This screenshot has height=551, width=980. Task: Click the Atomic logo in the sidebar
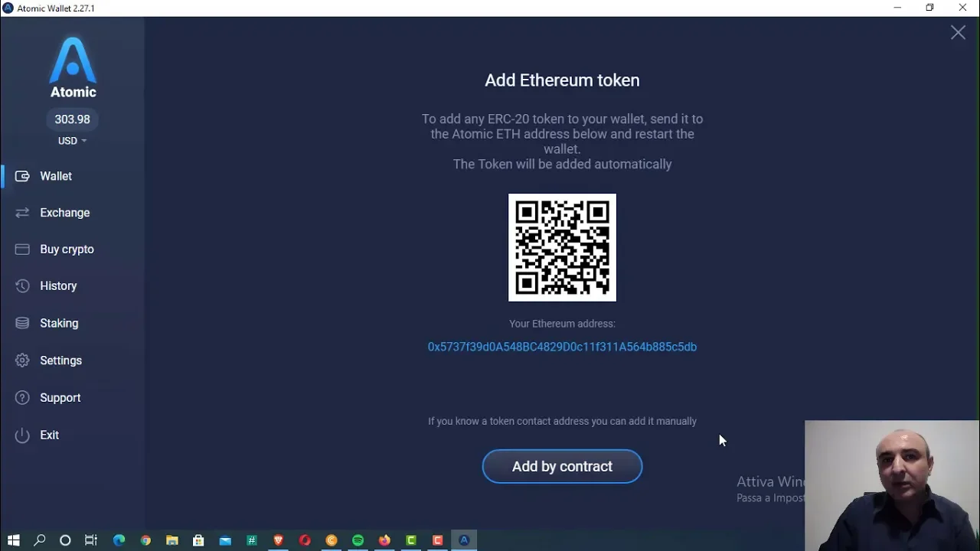pyautogui.click(x=73, y=67)
